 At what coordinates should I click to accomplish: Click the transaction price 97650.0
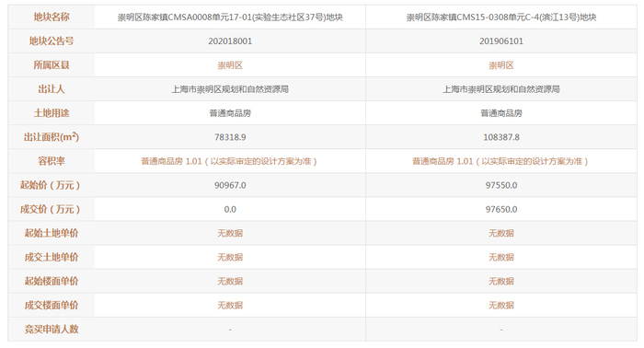coord(501,209)
